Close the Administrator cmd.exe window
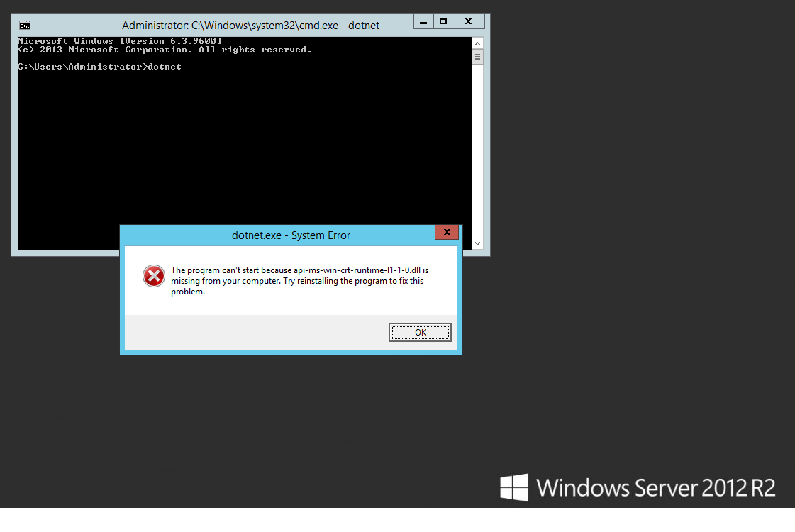795x532 pixels. [x=469, y=22]
